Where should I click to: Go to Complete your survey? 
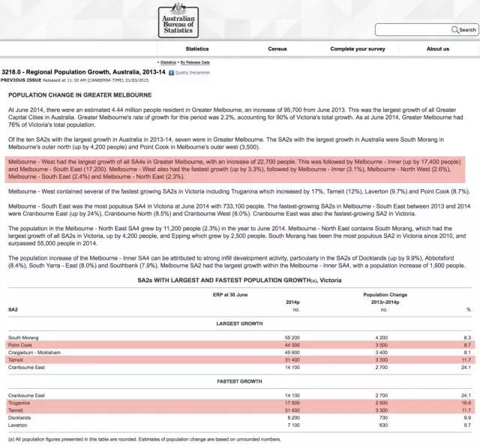point(357,49)
